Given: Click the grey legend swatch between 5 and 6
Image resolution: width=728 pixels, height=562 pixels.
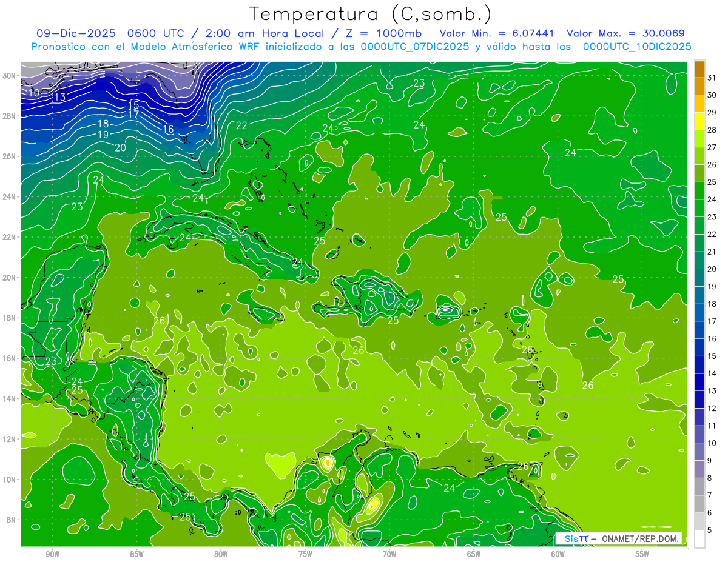Looking at the screenshot, I should (x=699, y=521).
